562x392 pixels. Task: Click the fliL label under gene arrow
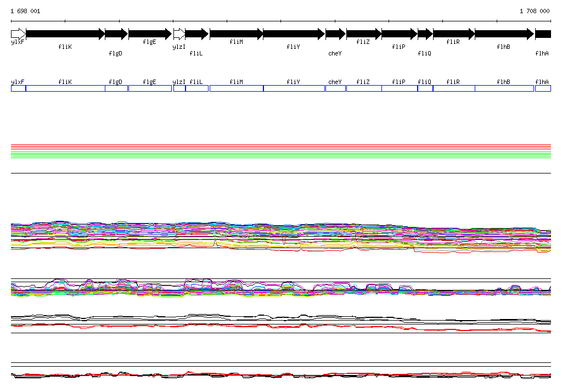pos(196,53)
